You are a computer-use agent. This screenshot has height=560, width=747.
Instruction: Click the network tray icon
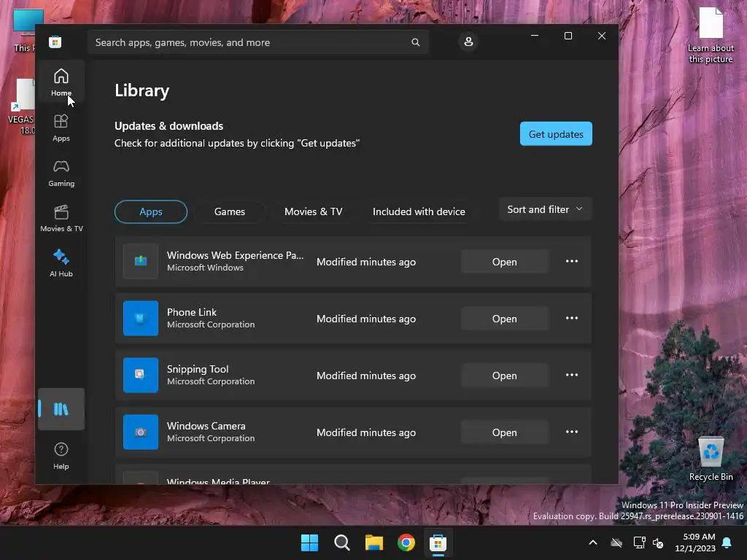[639, 542]
